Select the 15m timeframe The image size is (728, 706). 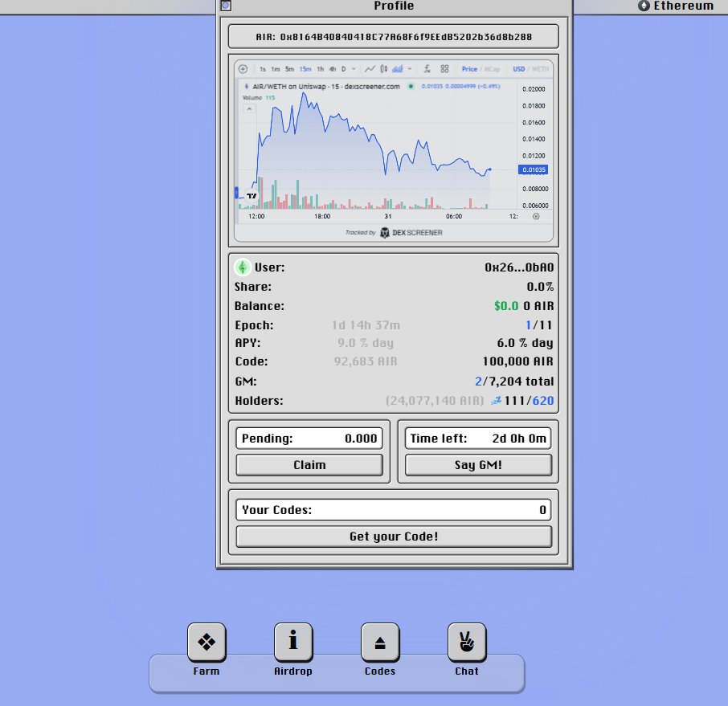click(305, 69)
